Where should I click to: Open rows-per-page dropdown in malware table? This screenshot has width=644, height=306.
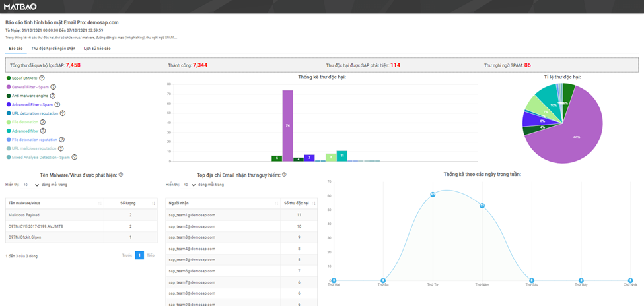pyautogui.click(x=30, y=185)
